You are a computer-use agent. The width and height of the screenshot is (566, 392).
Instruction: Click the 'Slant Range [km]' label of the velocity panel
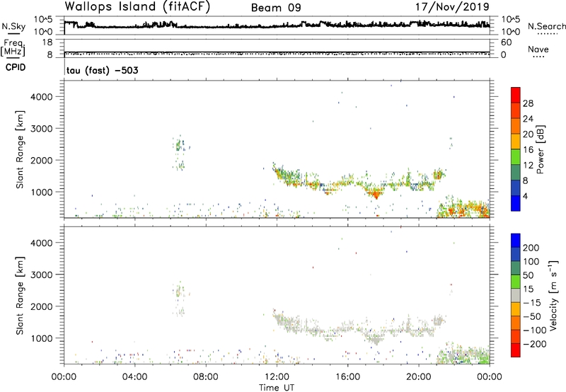(20, 296)
